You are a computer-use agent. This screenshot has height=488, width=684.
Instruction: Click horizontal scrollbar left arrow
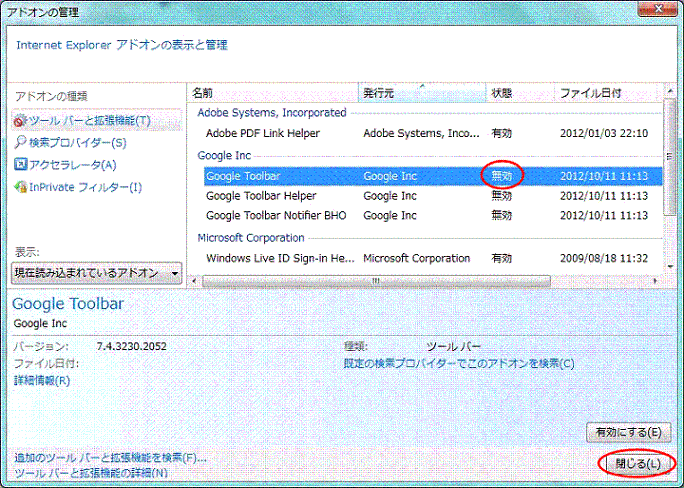195,281
